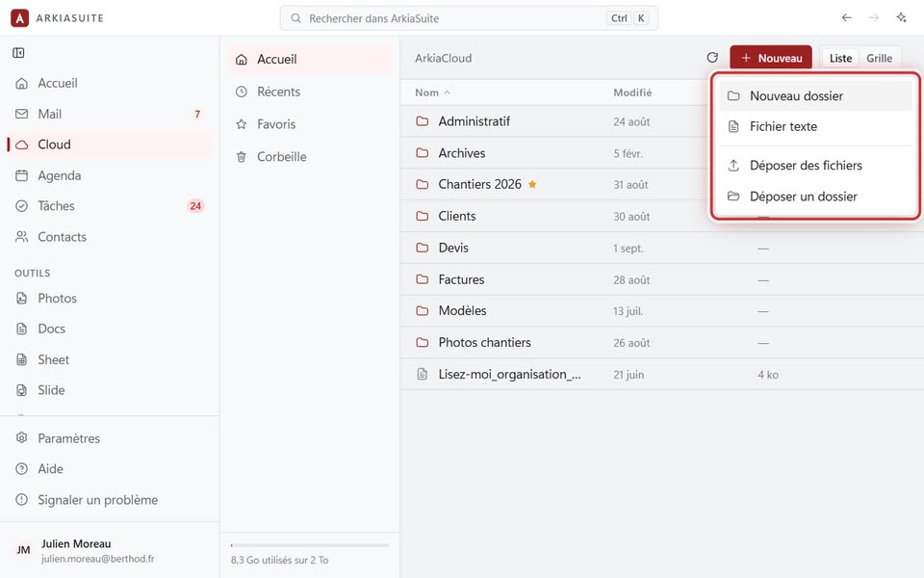
Task: Go forward with the right arrow
Action: tap(874, 18)
